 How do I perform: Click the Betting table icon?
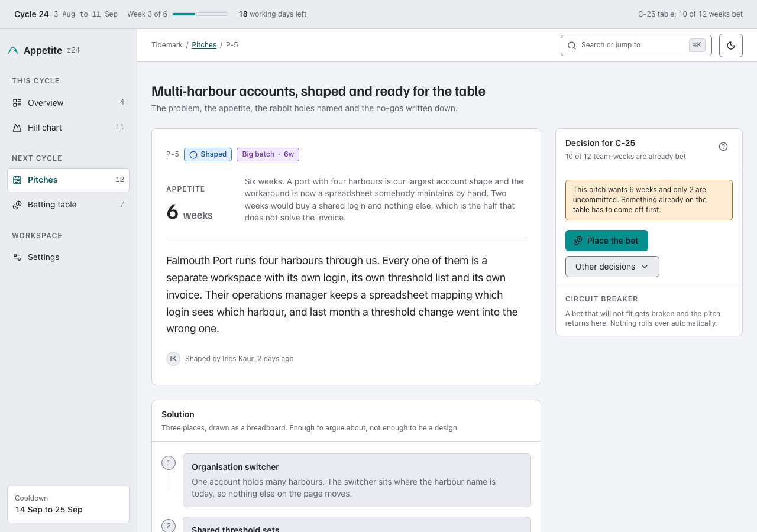pyautogui.click(x=17, y=205)
